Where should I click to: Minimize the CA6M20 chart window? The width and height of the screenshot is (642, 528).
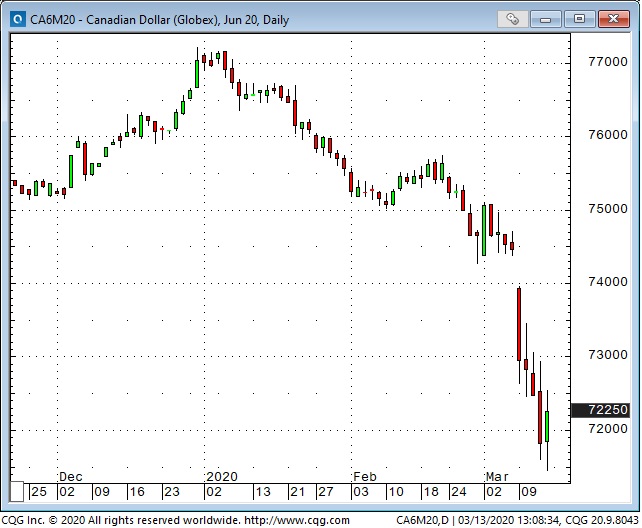point(546,19)
